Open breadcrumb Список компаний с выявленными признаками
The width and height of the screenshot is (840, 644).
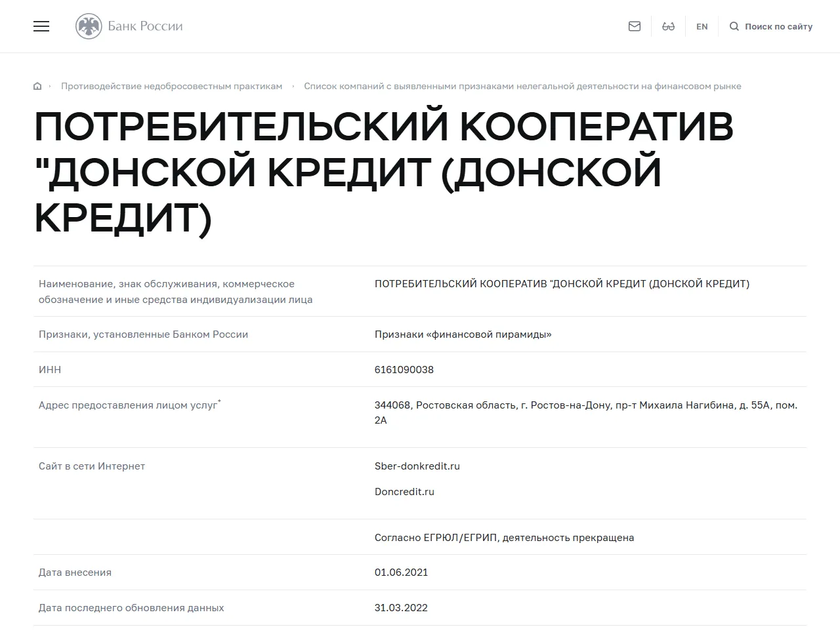click(522, 86)
